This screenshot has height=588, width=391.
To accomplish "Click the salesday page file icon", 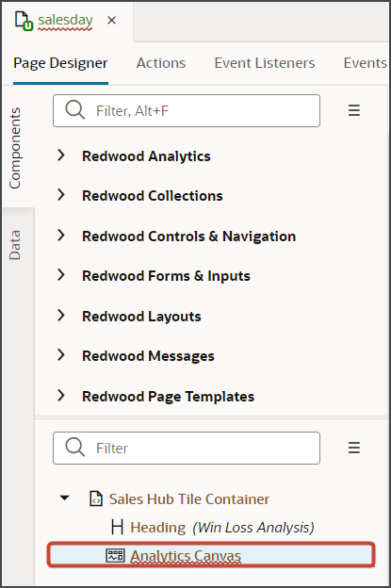I will click(24, 20).
